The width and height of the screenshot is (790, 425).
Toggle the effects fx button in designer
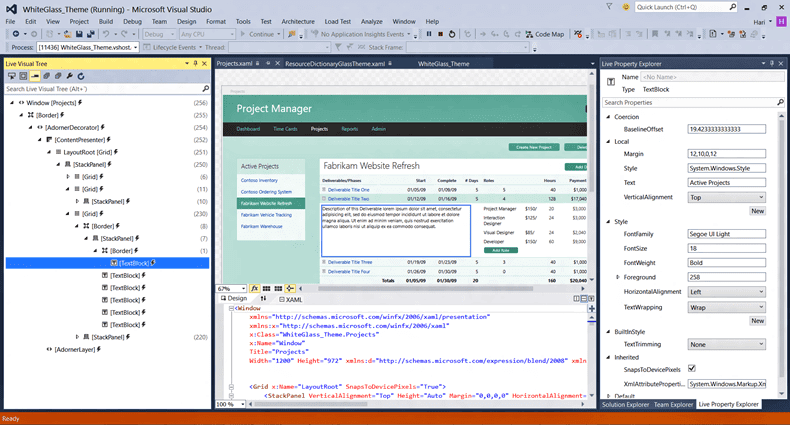pyautogui.click(x=254, y=289)
